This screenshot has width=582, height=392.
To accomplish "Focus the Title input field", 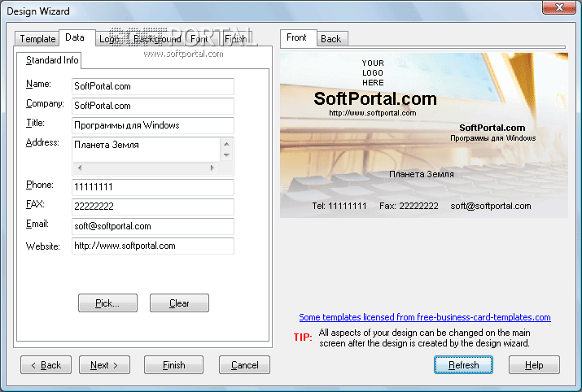I will click(x=153, y=125).
